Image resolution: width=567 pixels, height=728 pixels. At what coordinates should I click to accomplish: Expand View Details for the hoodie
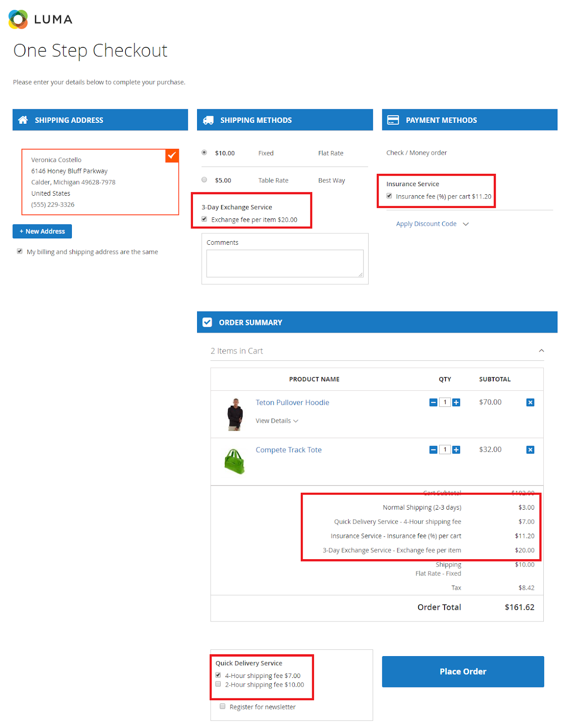pos(277,421)
